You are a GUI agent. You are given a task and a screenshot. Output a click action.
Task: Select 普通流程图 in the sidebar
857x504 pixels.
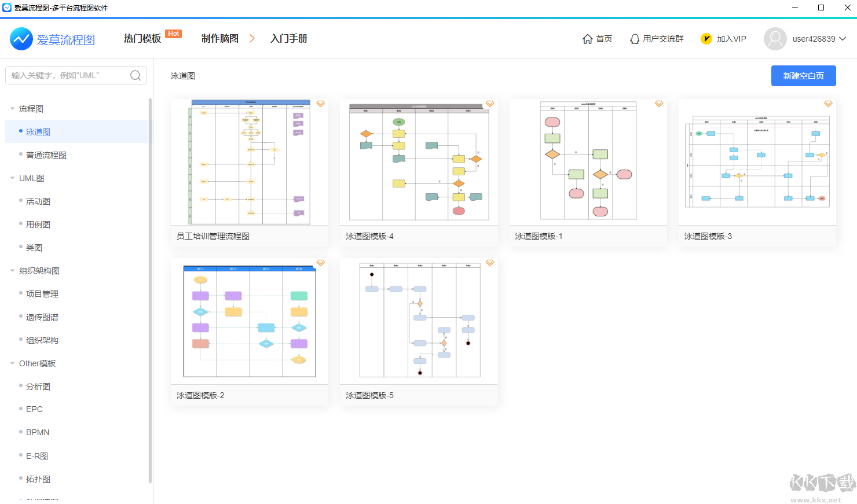(46, 154)
